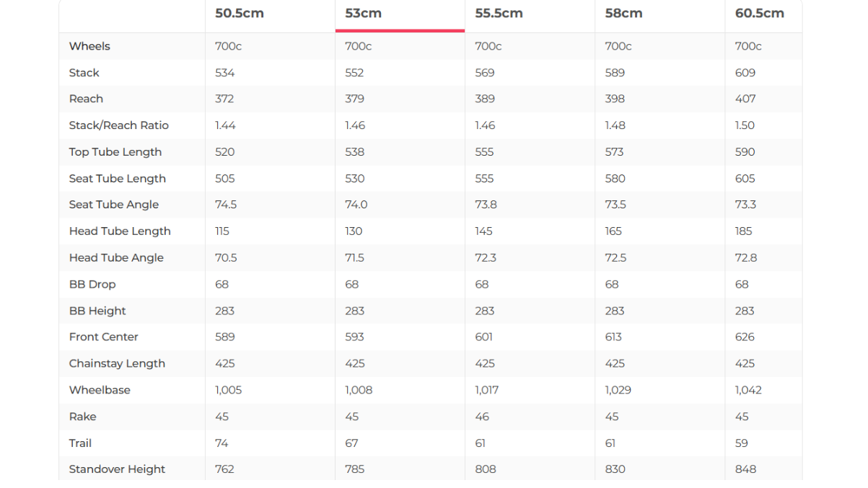This screenshot has height=488, width=868.
Task: Pick the 60.5cm size column header
Action: tap(759, 14)
